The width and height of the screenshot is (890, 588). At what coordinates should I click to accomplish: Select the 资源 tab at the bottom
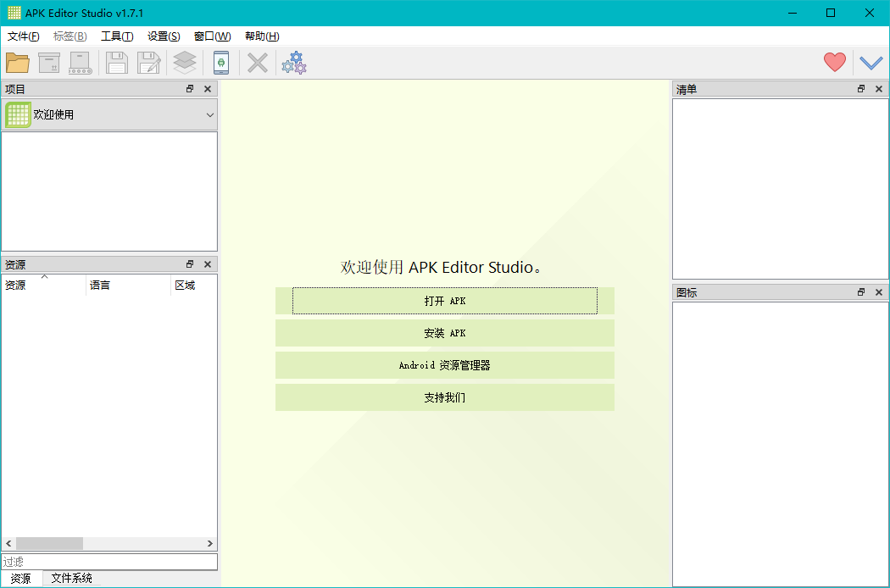coord(21,579)
